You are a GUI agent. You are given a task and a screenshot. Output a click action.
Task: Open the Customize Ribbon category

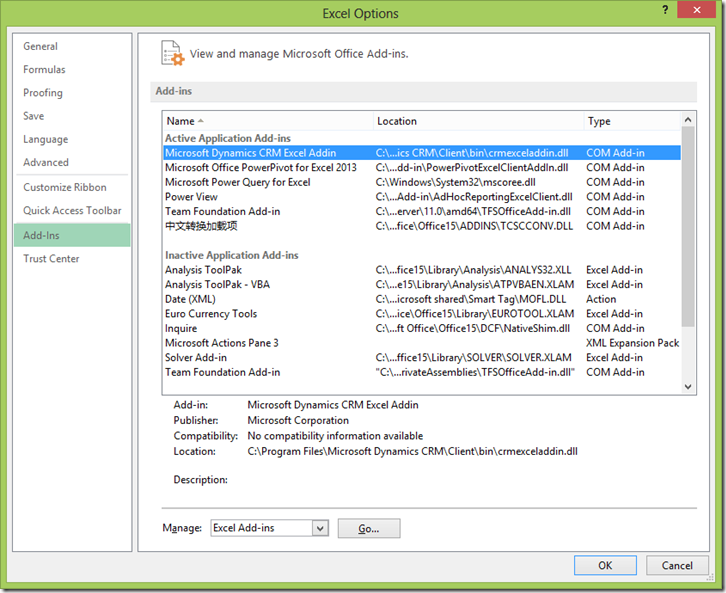click(x=72, y=187)
